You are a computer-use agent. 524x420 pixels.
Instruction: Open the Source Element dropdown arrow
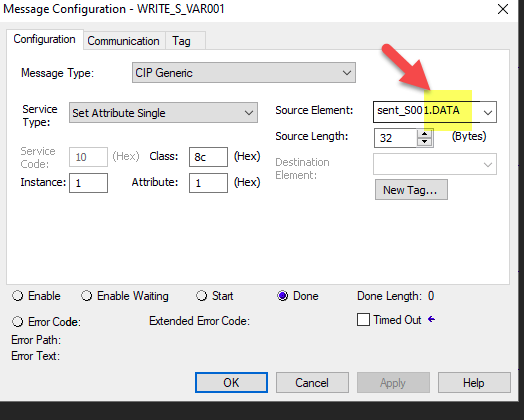coord(488,113)
